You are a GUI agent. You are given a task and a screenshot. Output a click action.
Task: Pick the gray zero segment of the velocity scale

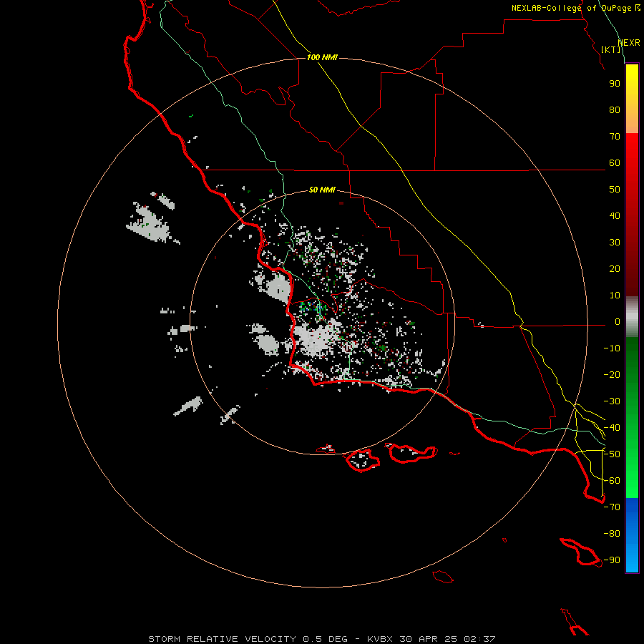[x=632, y=317]
